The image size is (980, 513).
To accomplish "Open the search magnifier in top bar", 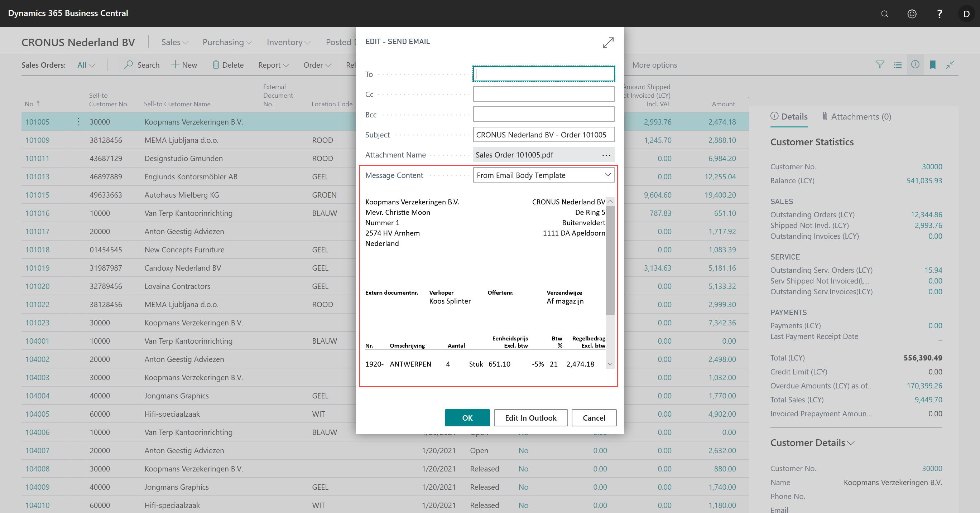I will pos(884,14).
